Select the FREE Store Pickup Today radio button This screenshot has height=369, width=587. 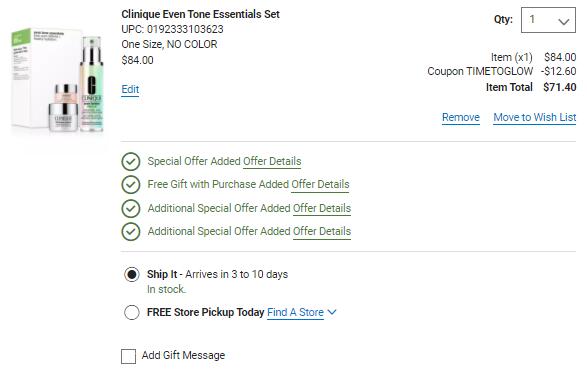tap(132, 312)
